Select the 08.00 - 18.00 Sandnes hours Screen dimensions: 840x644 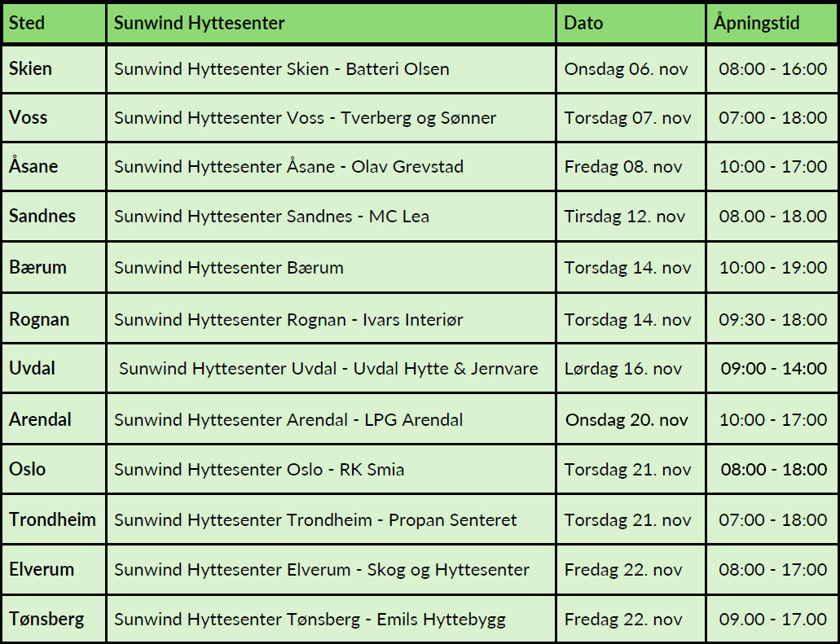tap(772, 217)
